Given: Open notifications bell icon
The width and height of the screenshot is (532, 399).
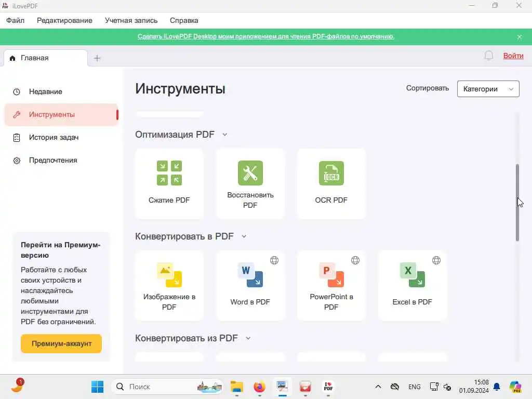Looking at the screenshot, I should [488, 56].
